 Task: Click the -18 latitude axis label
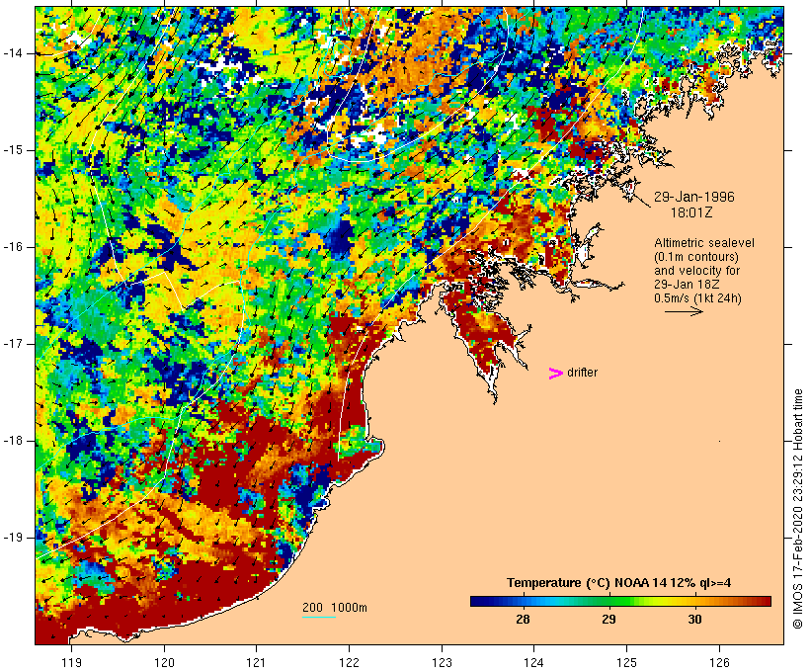(13, 441)
